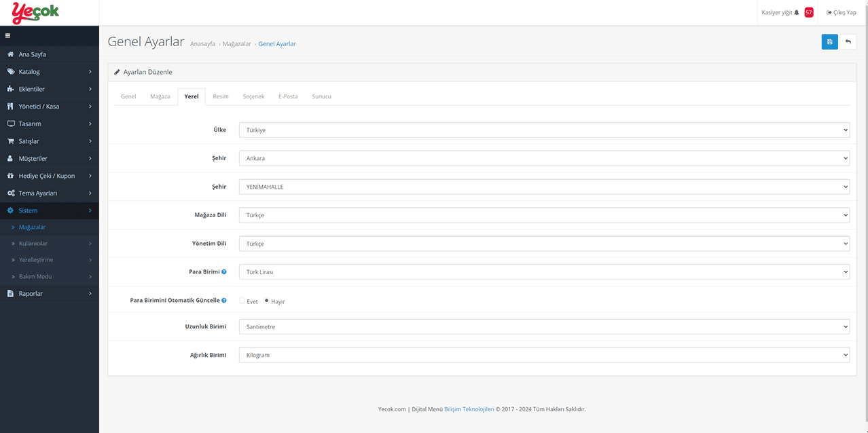Viewport: 868px width, 433px height.
Task: Open the Ağırlık Birimi dropdown
Action: pyautogui.click(x=544, y=355)
